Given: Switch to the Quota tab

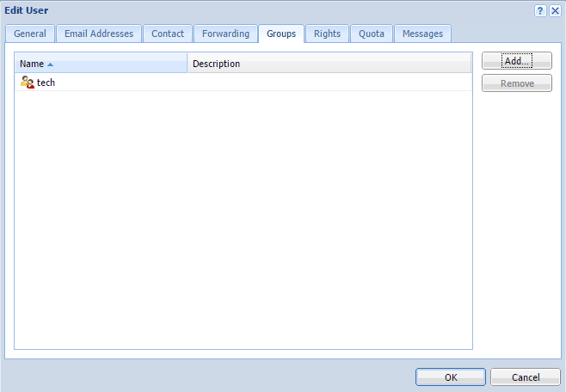Looking at the screenshot, I should click(372, 34).
